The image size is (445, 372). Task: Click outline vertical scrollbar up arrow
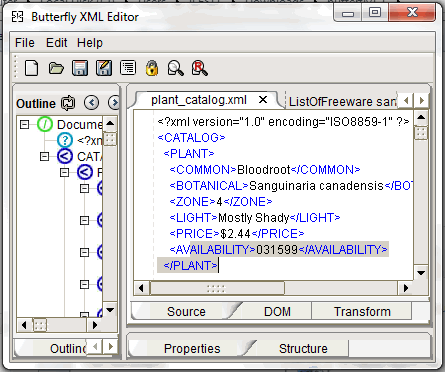110,124
